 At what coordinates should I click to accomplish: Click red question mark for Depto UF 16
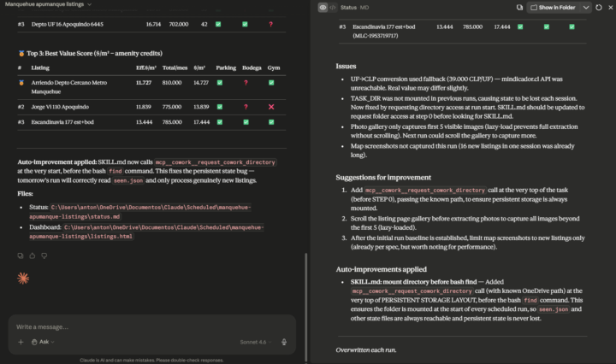point(270,24)
